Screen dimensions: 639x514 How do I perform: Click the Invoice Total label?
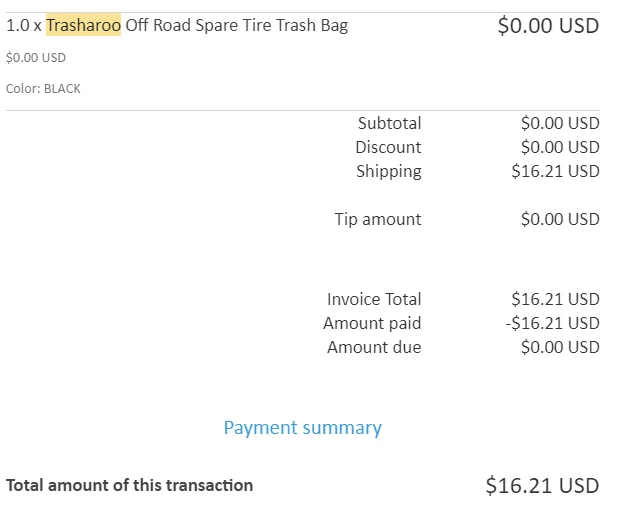[374, 299]
